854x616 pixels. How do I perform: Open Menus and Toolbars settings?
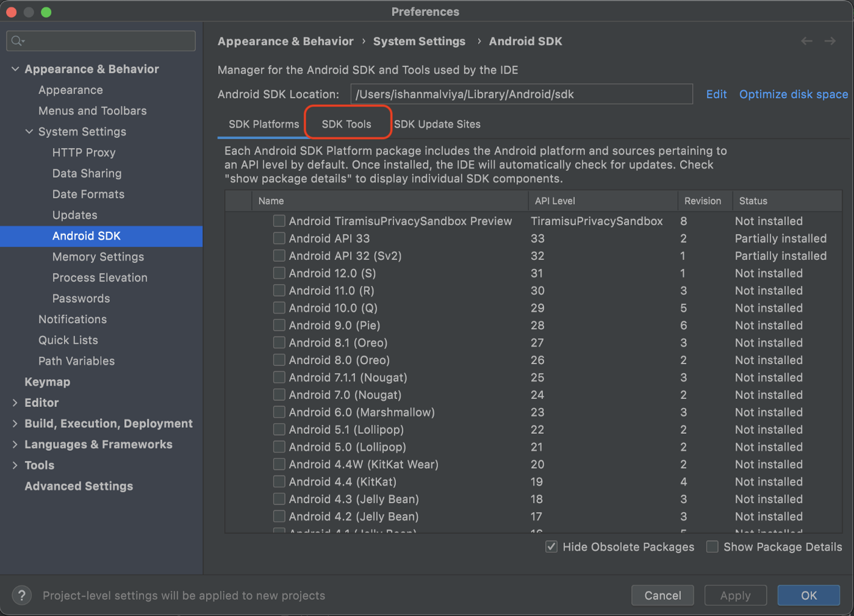click(x=92, y=111)
